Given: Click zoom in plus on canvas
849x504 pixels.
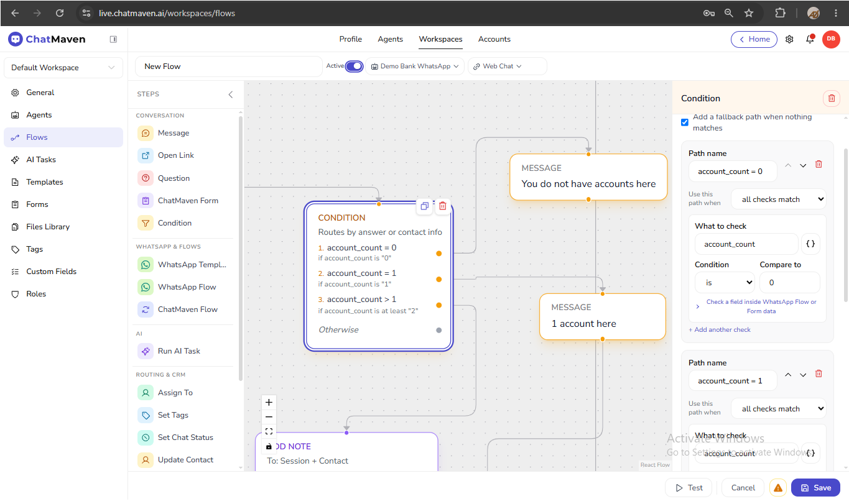Looking at the screenshot, I should tap(269, 402).
